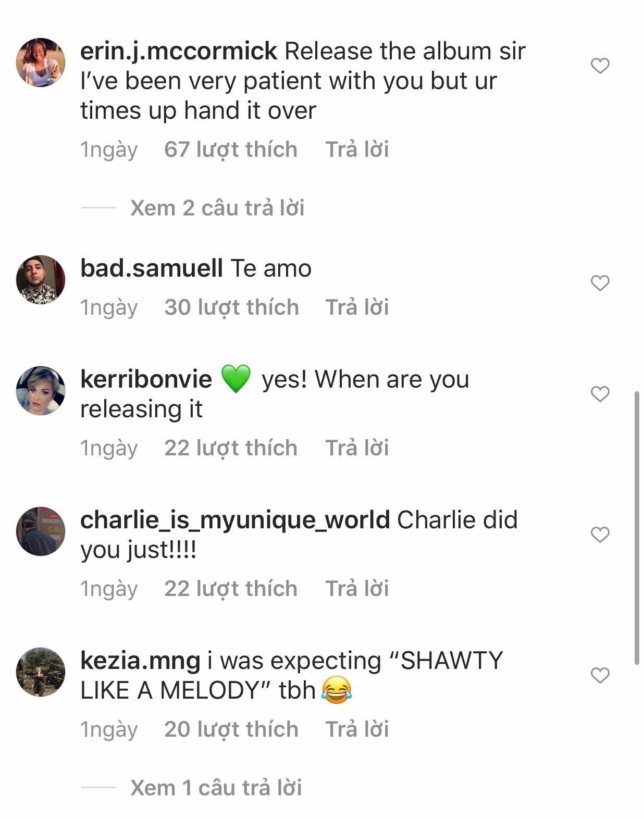Expand 'Xem 1 câu trả lời' replies
Screen dimensions: 644x819
click(x=216, y=788)
